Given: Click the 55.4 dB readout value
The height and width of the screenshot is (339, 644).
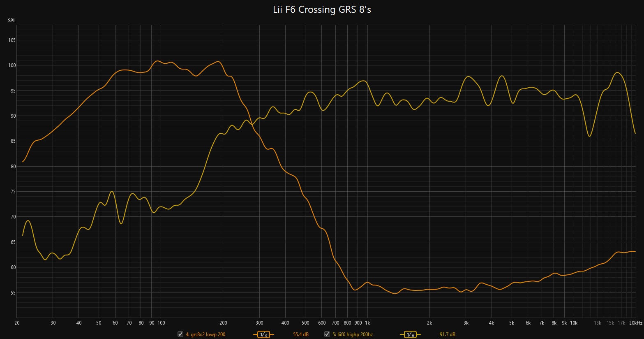Looking at the screenshot, I should point(301,334).
